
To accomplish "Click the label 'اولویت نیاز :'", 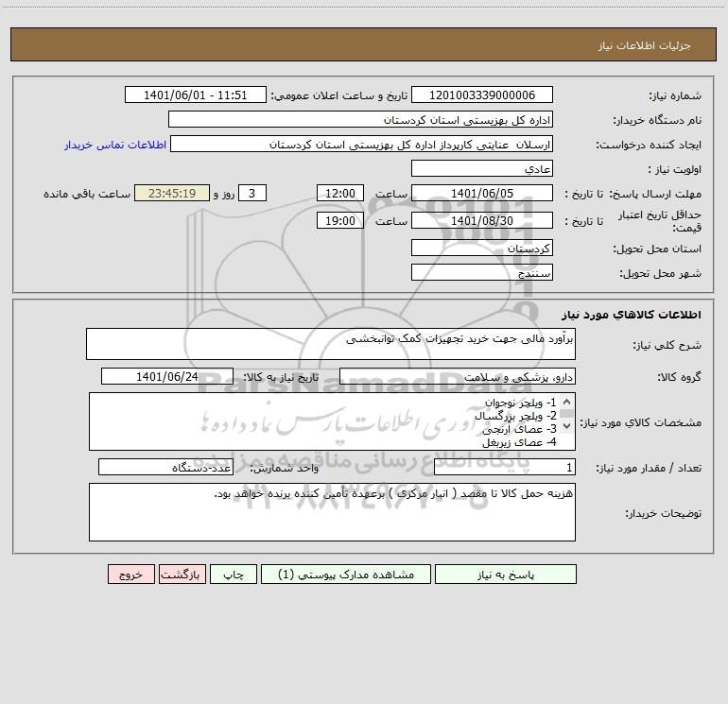I will tap(675, 169).
